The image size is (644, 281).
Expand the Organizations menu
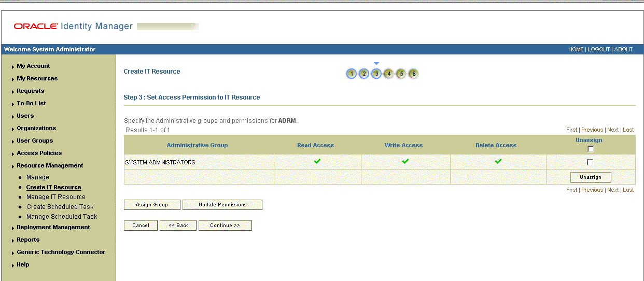click(x=36, y=129)
